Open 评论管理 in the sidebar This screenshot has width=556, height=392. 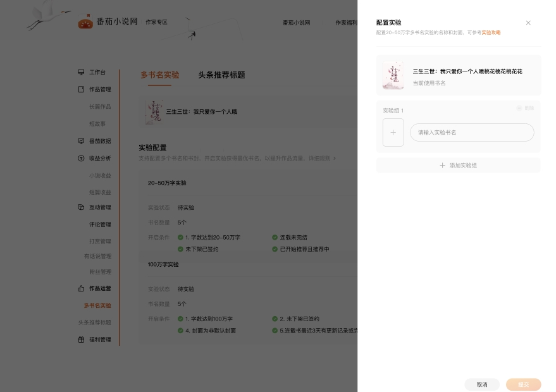[100, 224]
